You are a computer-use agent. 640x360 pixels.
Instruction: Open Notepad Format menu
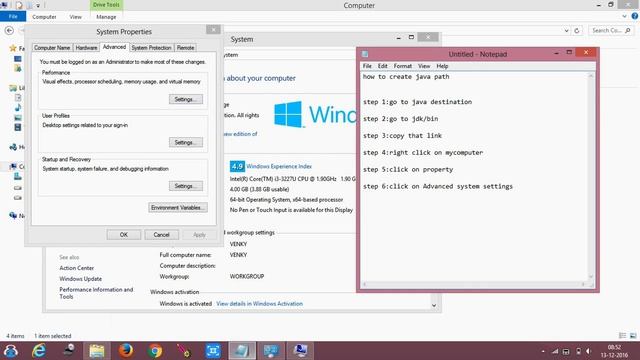(403, 66)
